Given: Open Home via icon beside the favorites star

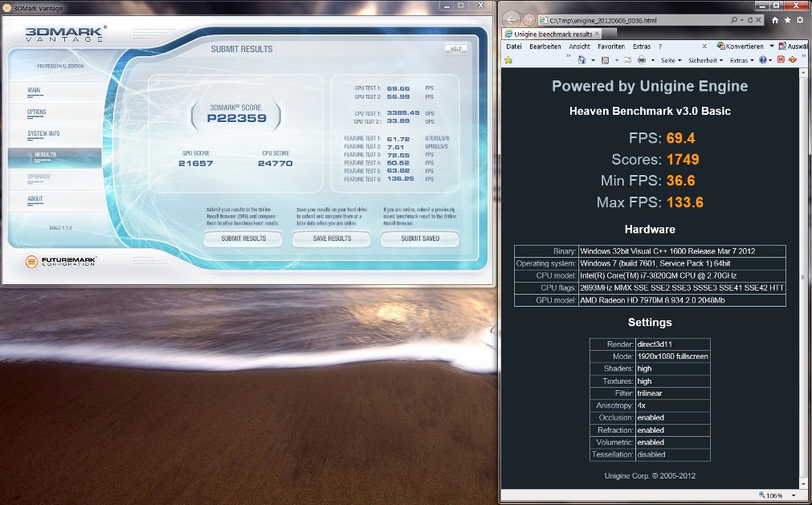Looking at the screenshot, I should coord(775,20).
